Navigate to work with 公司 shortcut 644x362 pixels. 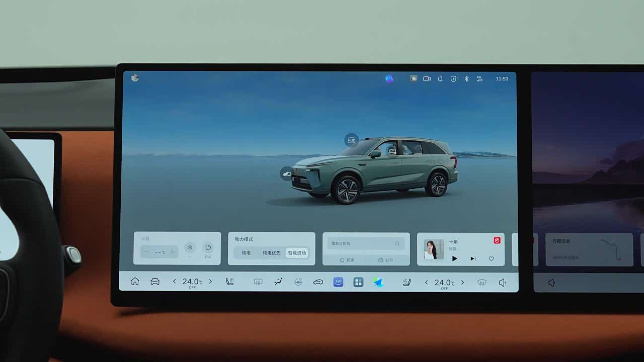(x=386, y=260)
